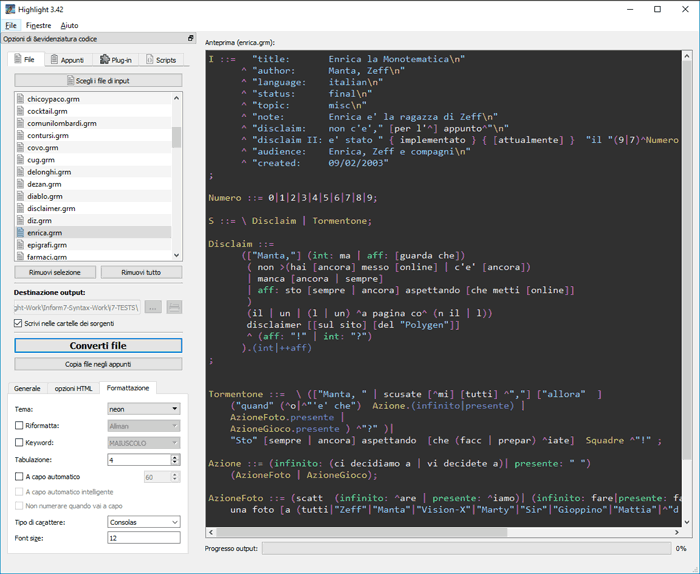Viewport: 700px width, 574px height.
Task: Click file icon of dezan.grm
Action: [x=20, y=184]
